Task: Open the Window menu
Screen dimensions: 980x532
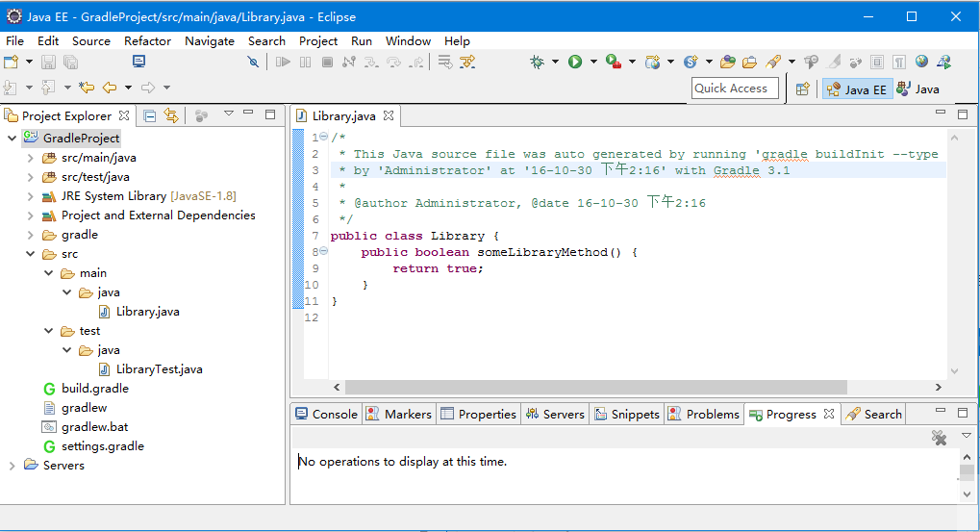Action: tap(408, 40)
